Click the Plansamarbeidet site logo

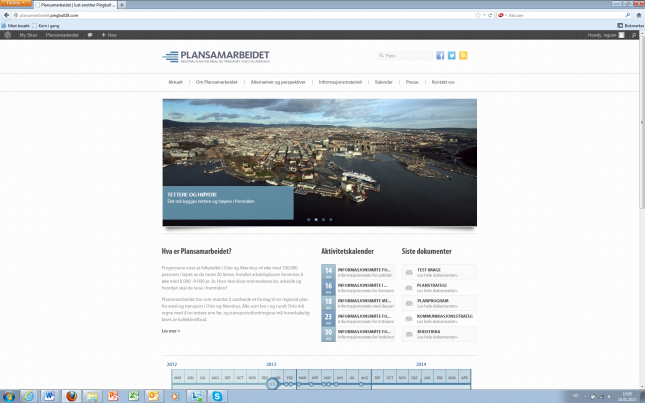pyautogui.click(x=216, y=56)
